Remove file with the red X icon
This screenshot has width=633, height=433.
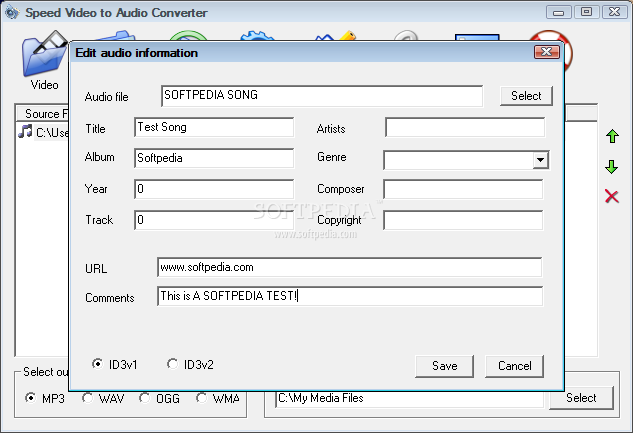pos(612,197)
